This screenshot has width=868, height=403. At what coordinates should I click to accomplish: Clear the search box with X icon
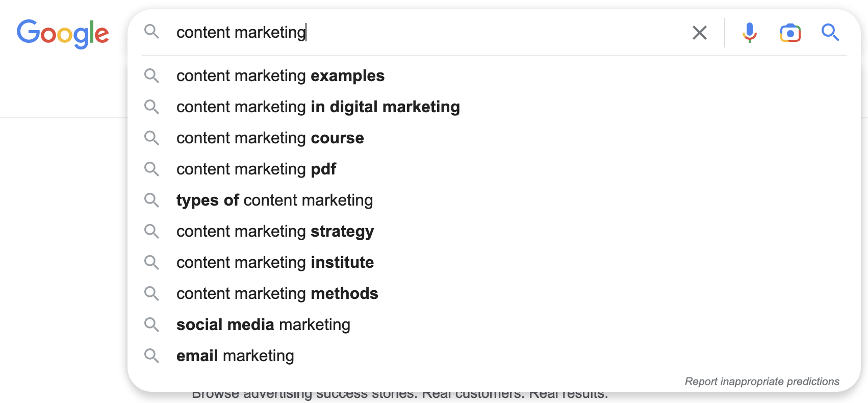tap(700, 33)
